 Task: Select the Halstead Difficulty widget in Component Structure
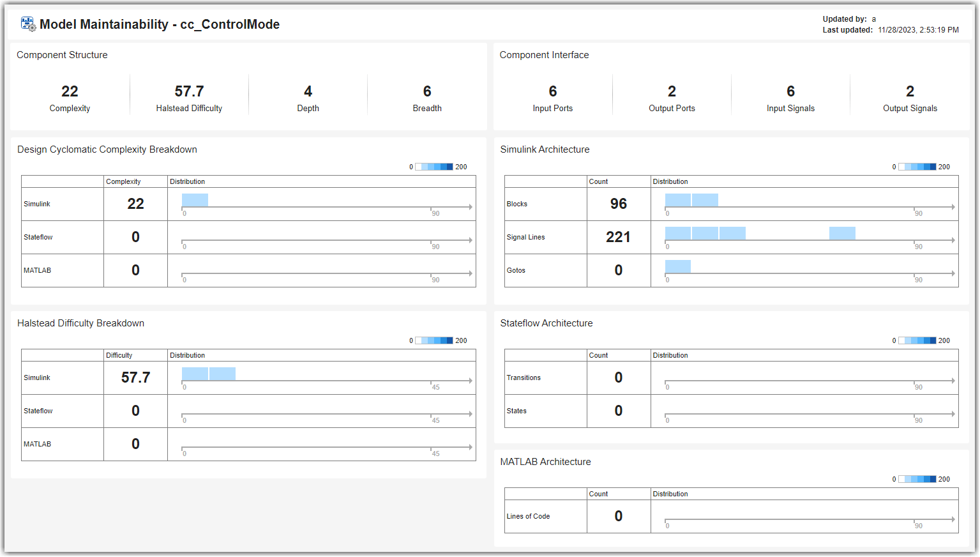pyautogui.click(x=189, y=98)
